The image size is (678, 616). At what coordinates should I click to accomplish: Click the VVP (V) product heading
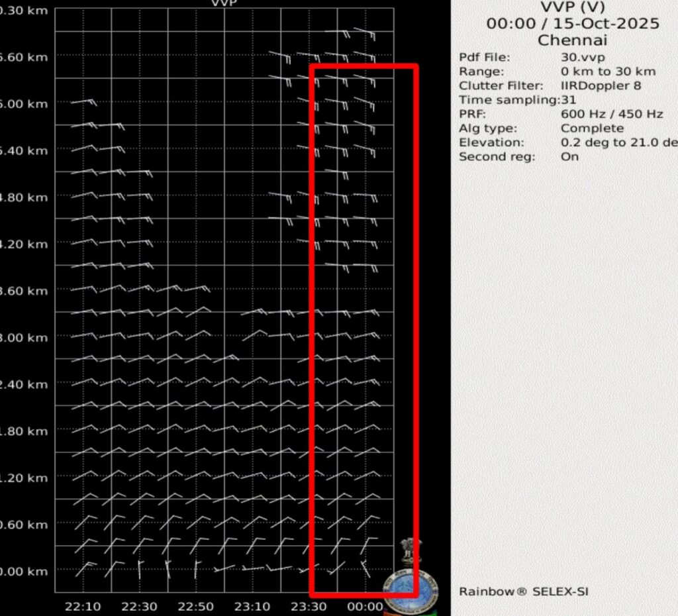[x=573, y=8]
